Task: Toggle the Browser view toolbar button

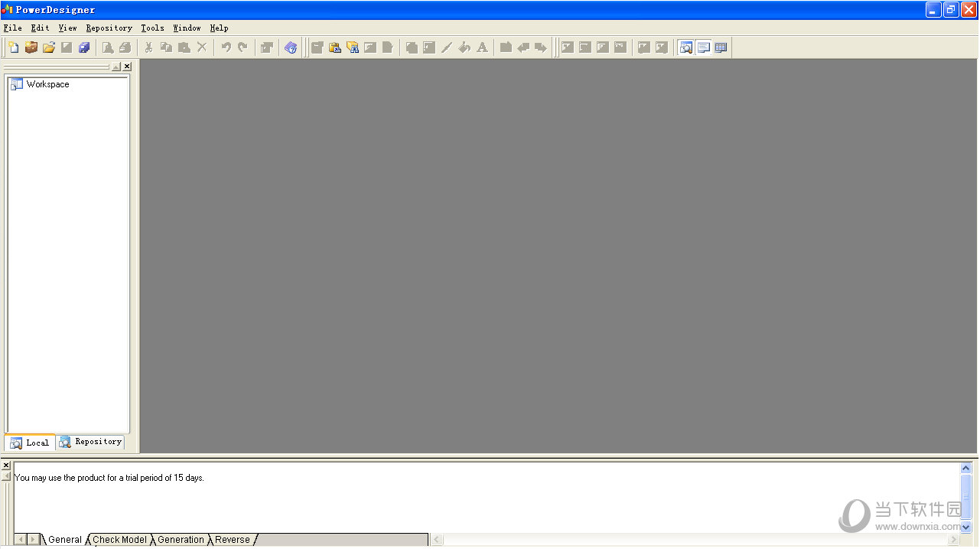Action: 685,47
